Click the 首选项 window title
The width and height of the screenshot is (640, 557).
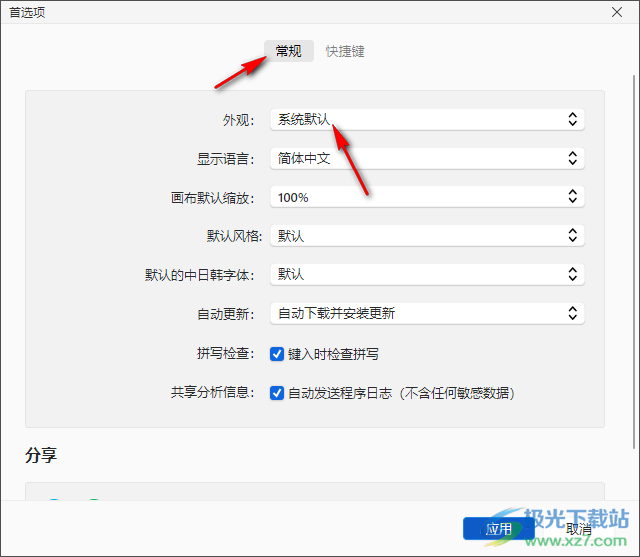(27, 13)
